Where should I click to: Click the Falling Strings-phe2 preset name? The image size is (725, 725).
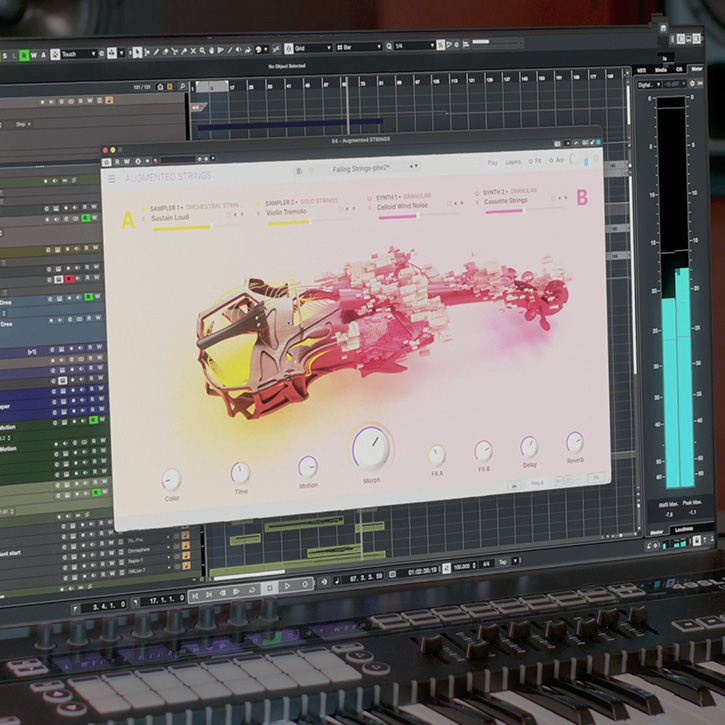pos(361,168)
